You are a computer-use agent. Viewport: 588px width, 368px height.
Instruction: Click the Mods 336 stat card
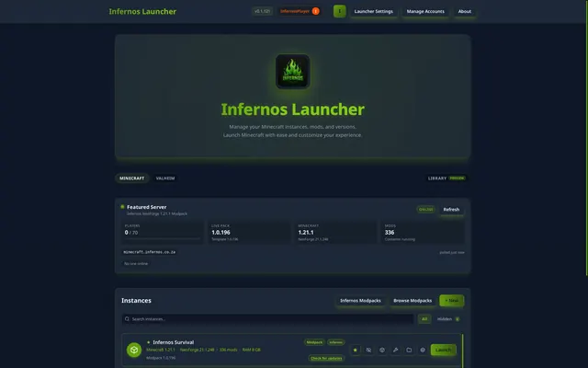[x=423, y=233]
